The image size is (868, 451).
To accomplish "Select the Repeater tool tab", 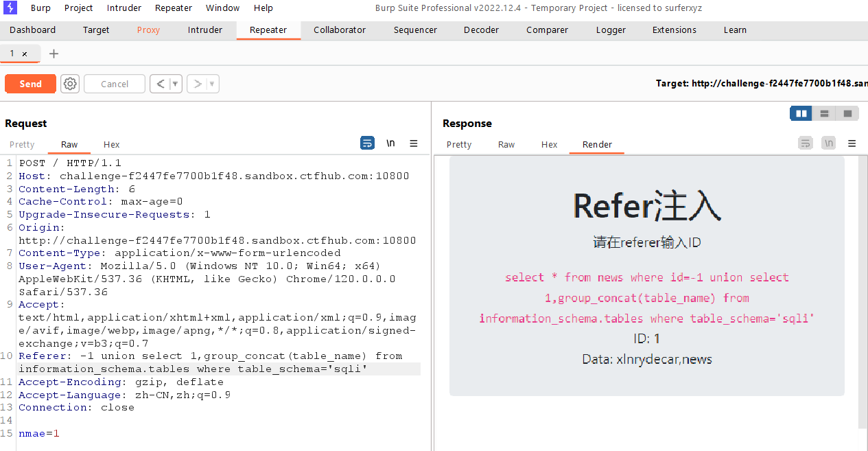I will tap(268, 30).
